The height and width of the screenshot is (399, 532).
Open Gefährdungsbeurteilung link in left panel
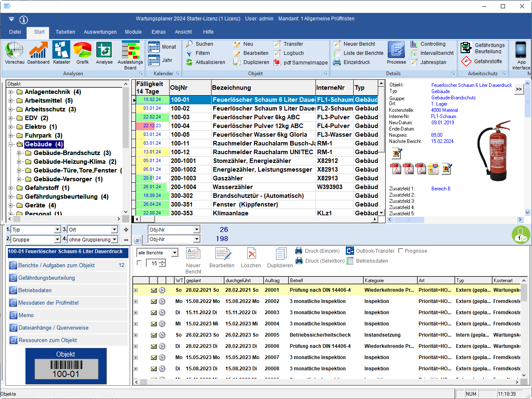click(x=47, y=278)
